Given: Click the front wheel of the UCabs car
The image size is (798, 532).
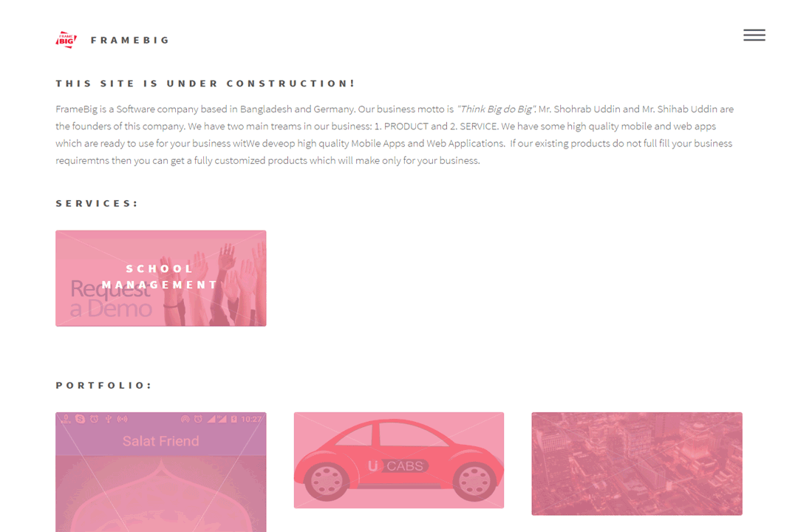Looking at the screenshot, I should tap(474, 481).
